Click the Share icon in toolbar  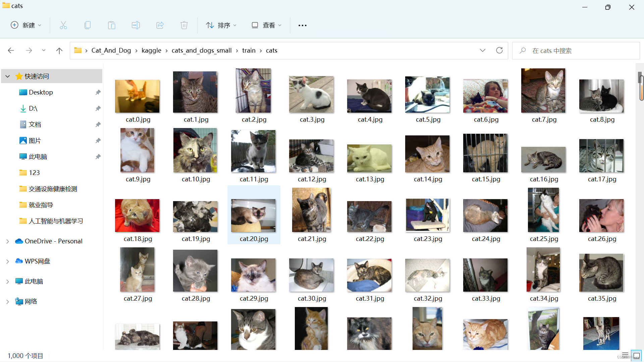pos(160,25)
